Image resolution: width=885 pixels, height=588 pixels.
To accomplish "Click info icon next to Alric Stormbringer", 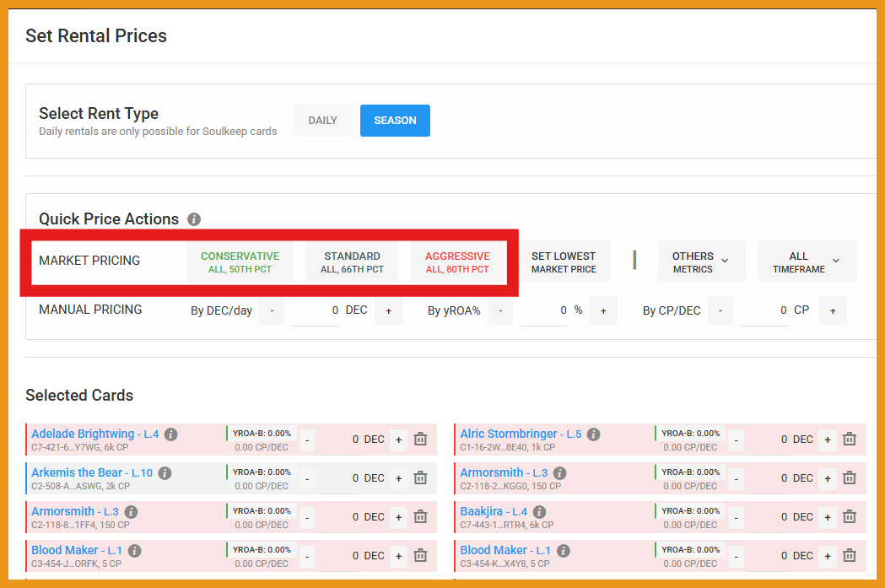I will [x=594, y=434].
